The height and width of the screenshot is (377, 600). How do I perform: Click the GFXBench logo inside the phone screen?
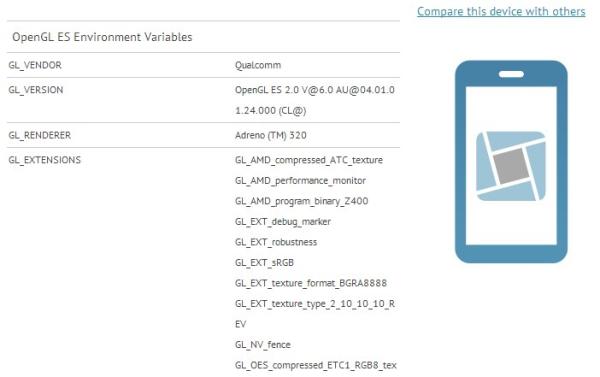tap(511, 166)
